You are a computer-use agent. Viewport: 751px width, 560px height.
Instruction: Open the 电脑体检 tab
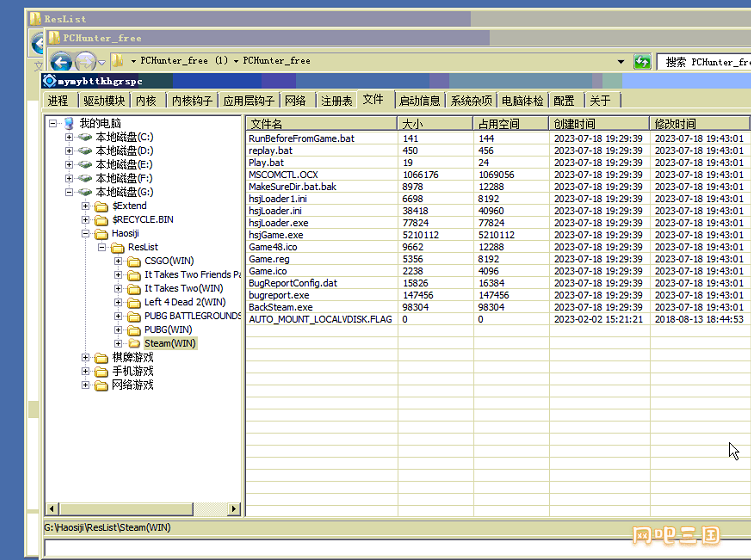[x=523, y=101]
